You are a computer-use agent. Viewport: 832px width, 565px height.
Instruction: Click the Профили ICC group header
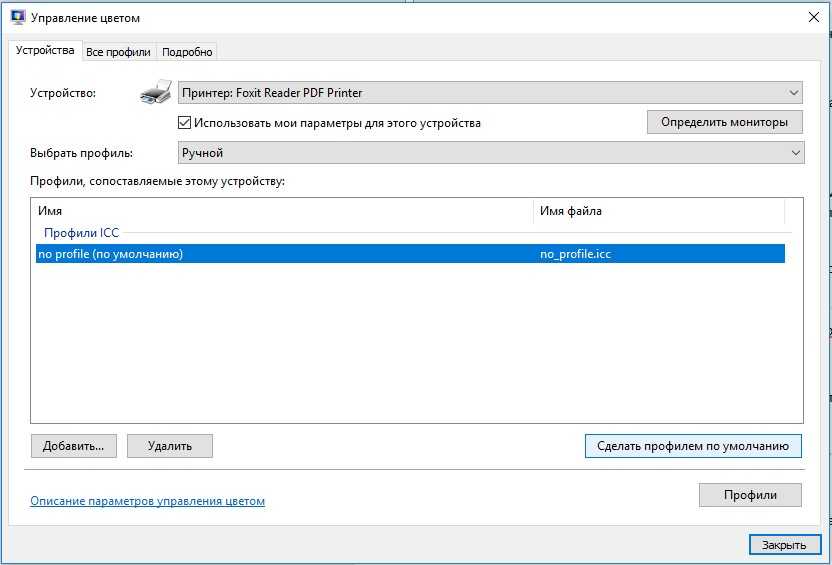point(81,232)
